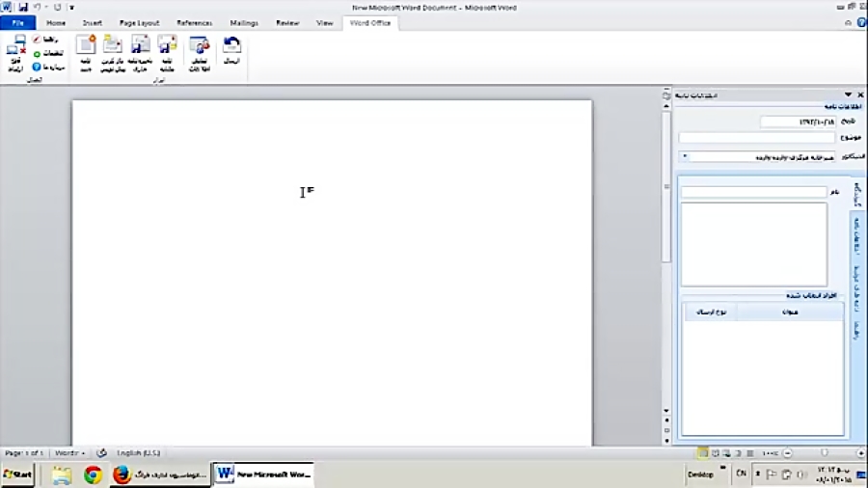Click the Select Browse Object button
Screen dimensions: 868x488
(x=665, y=430)
